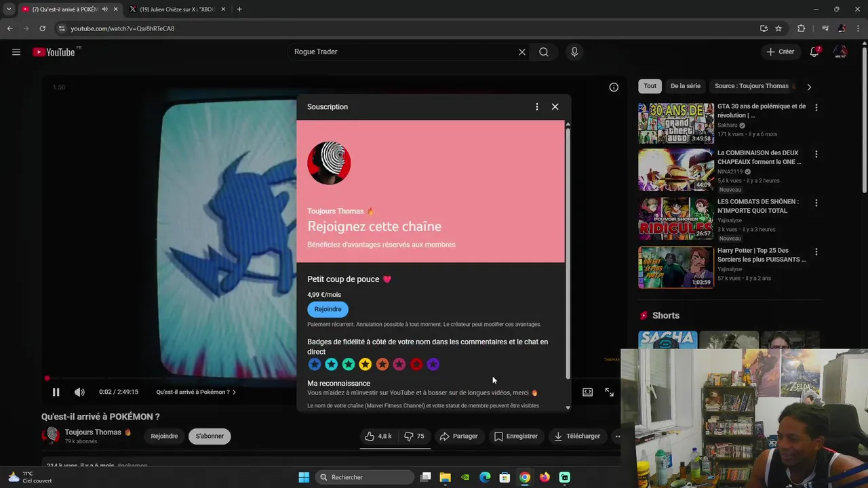
Task: Expand the chapter title chevron in player
Action: click(x=235, y=392)
